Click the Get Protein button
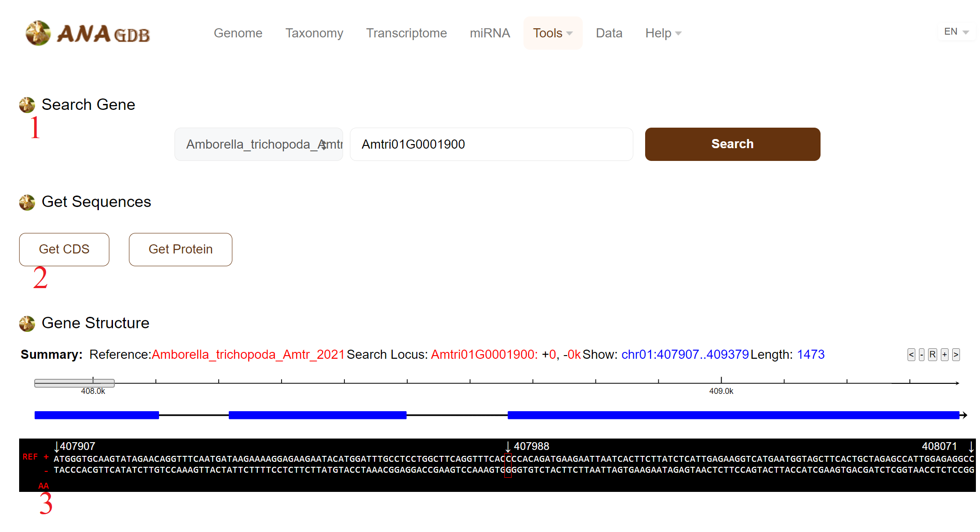Screen dimensions: 980x532 pos(180,249)
